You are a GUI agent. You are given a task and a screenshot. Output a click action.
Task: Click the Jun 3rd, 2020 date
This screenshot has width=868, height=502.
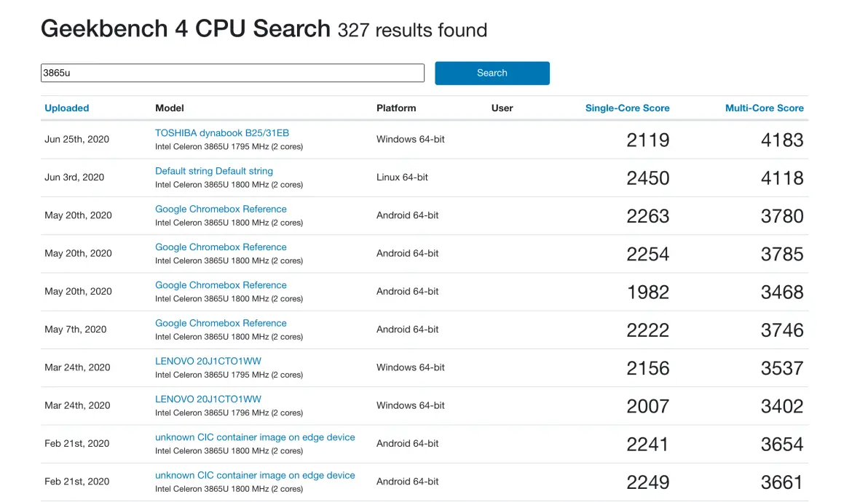point(74,178)
